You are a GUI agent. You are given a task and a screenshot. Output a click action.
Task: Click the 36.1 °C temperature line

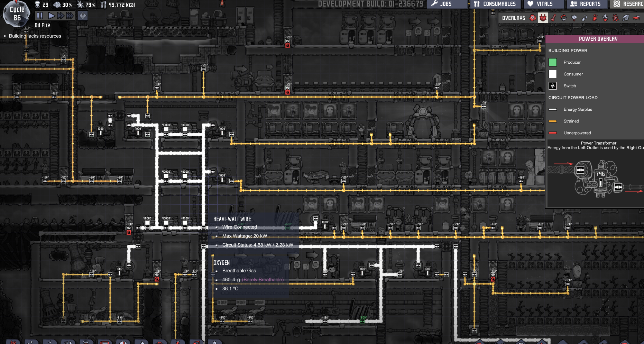coord(230,289)
